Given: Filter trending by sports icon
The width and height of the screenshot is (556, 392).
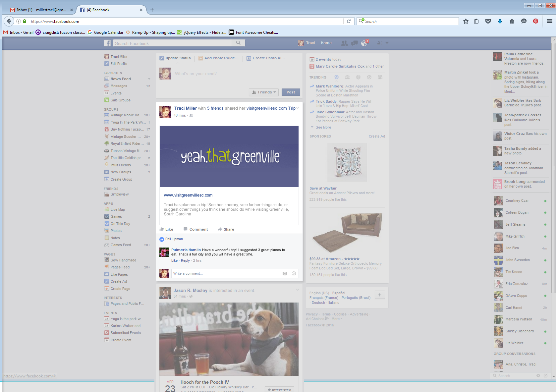Looking at the screenshot, I should click(x=369, y=77).
